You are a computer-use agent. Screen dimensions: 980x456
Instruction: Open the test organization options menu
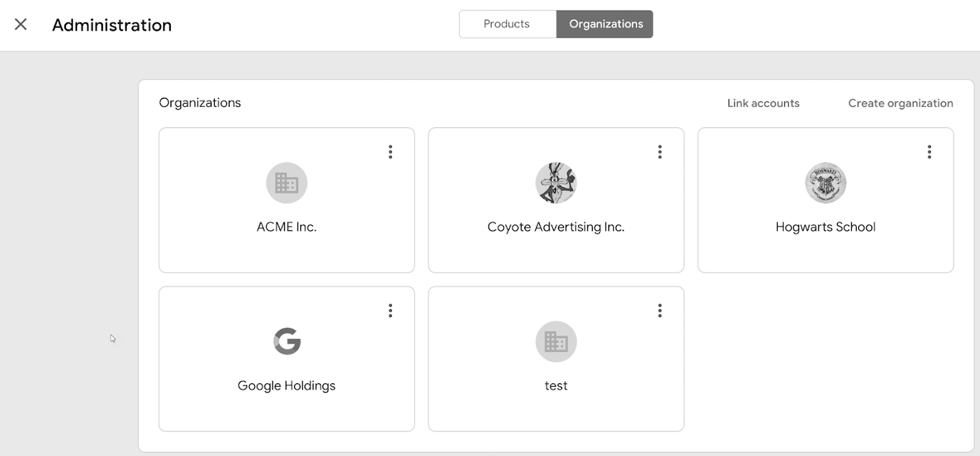pyautogui.click(x=659, y=311)
